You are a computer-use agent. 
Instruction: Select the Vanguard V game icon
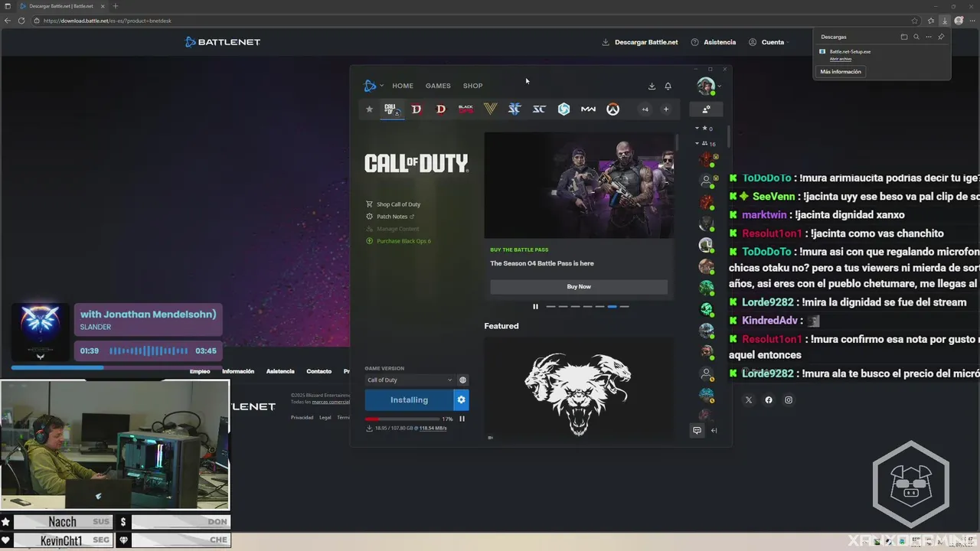(x=490, y=109)
